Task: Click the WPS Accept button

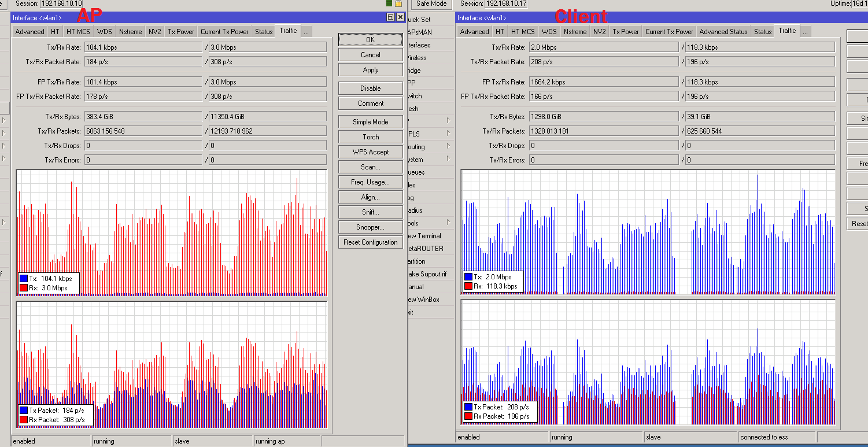Action: 371,152
